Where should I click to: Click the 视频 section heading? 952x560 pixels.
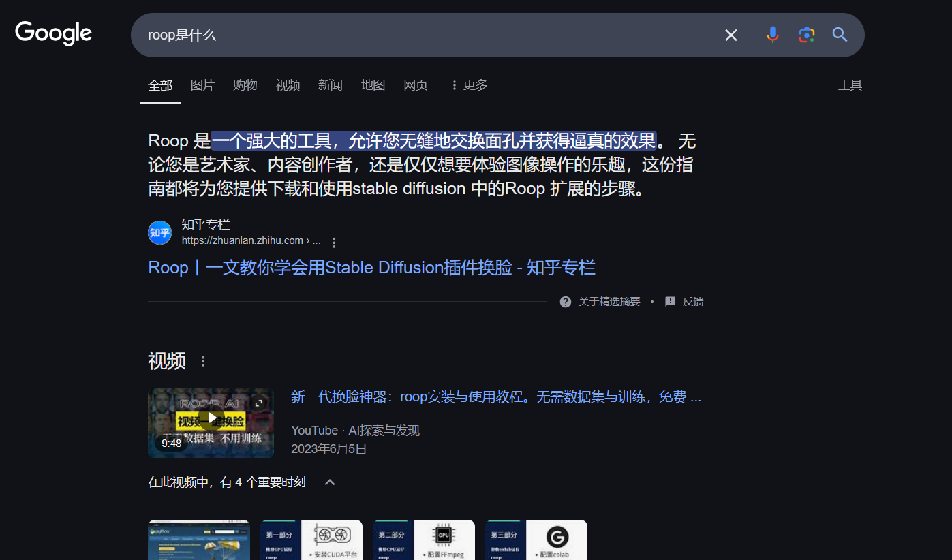(167, 361)
